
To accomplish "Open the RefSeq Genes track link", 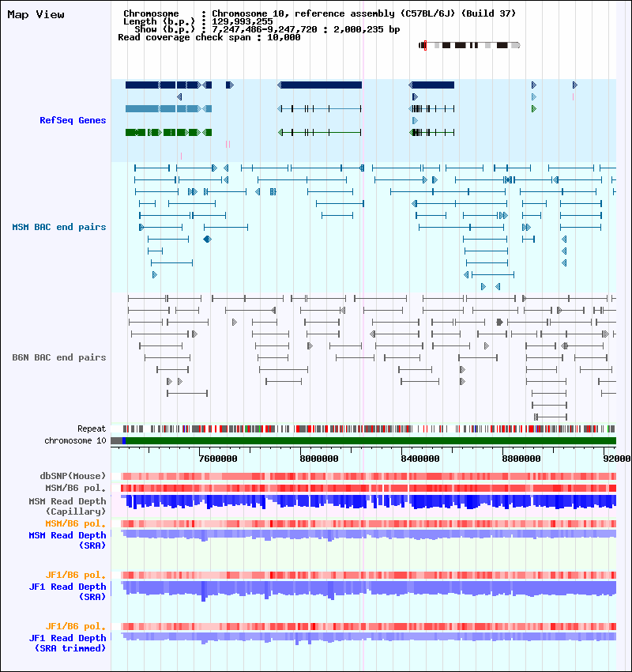I will 73,120.
